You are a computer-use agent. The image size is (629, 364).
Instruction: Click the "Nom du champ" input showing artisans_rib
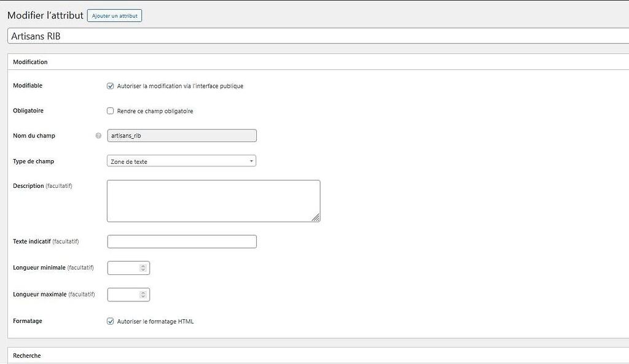click(x=181, y=135)
